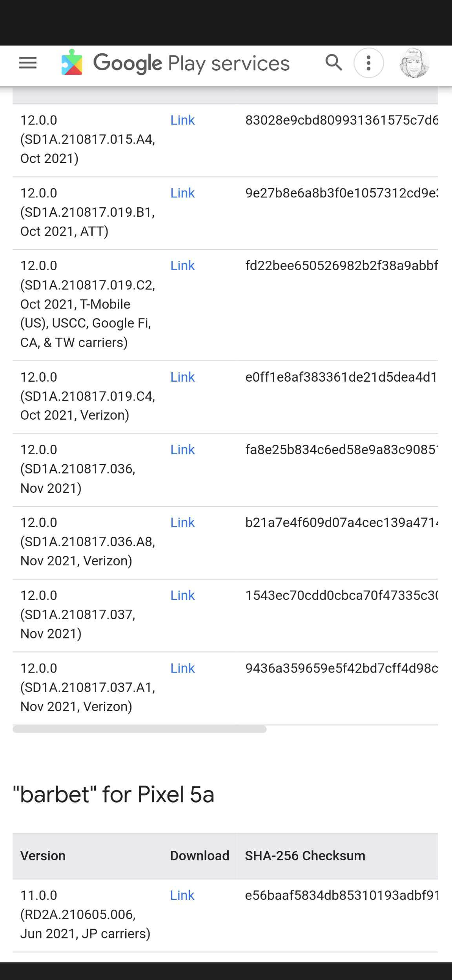452x980 pixels.
Task: Open the three-dot more options menu
Action: [x=368, y=63]
